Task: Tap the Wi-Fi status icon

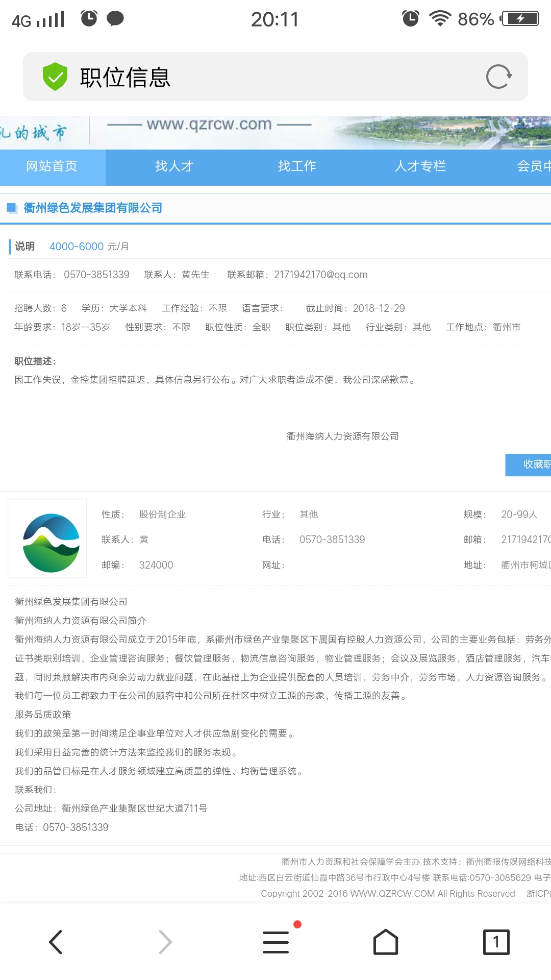Action: (440, 19)
